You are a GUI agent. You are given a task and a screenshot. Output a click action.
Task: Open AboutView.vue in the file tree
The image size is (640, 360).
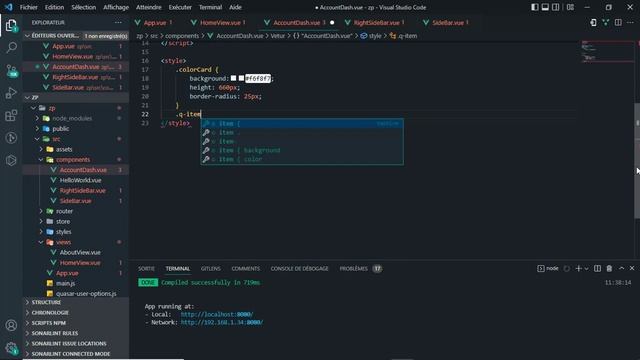tap(80, 252)
